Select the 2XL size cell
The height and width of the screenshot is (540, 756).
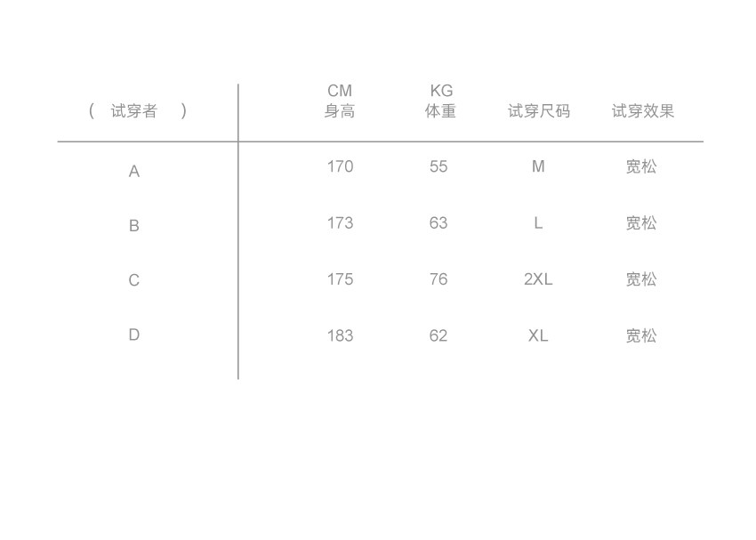coord(538,279)
